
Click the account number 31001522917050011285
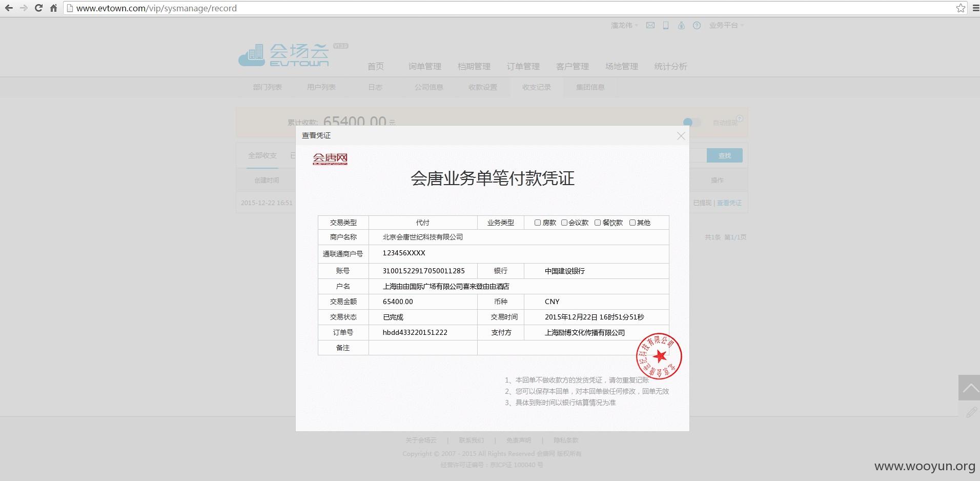tap(423, 271)
